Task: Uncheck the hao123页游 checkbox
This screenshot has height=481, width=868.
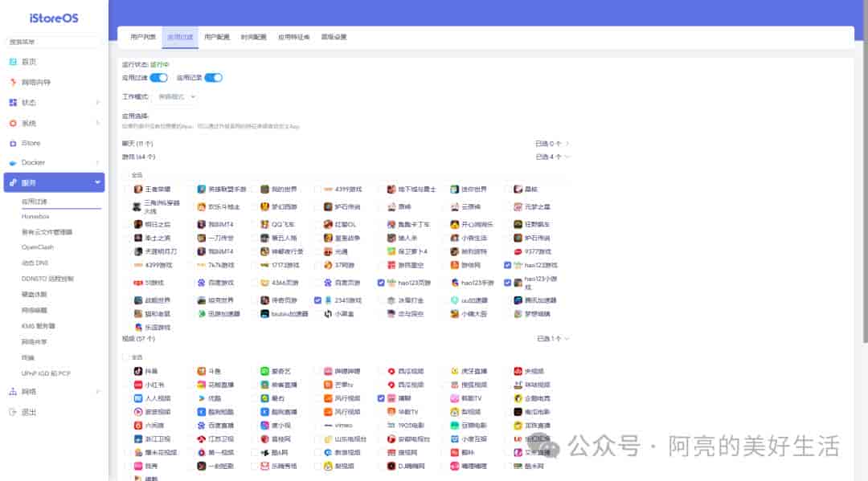Action: 381,283
